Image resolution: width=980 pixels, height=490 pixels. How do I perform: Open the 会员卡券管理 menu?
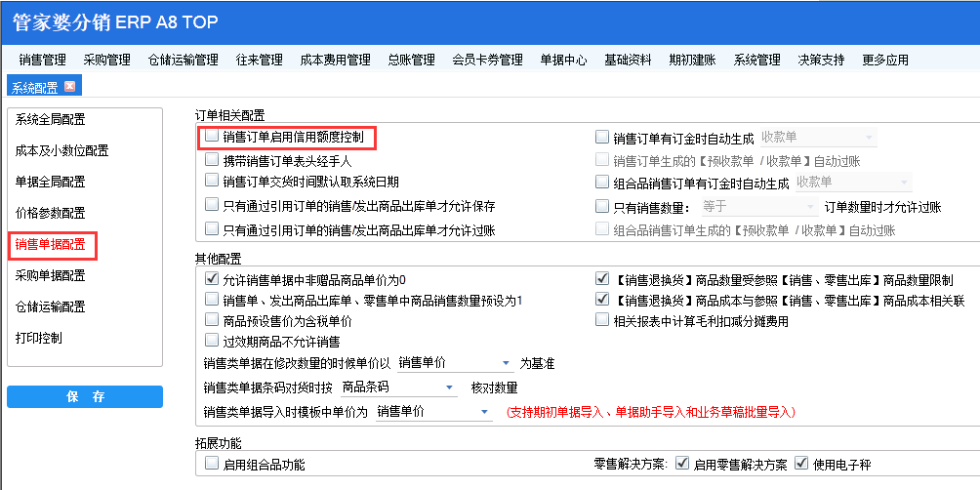pos(487,61)
